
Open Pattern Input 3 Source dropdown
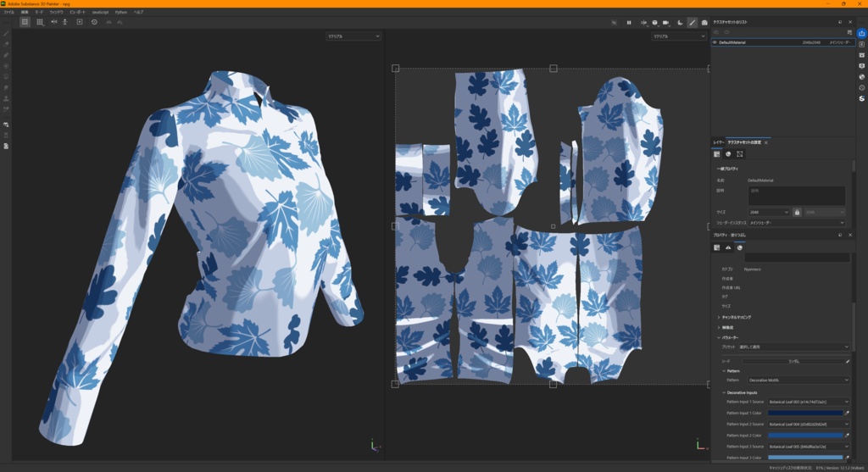click(808, 446)
